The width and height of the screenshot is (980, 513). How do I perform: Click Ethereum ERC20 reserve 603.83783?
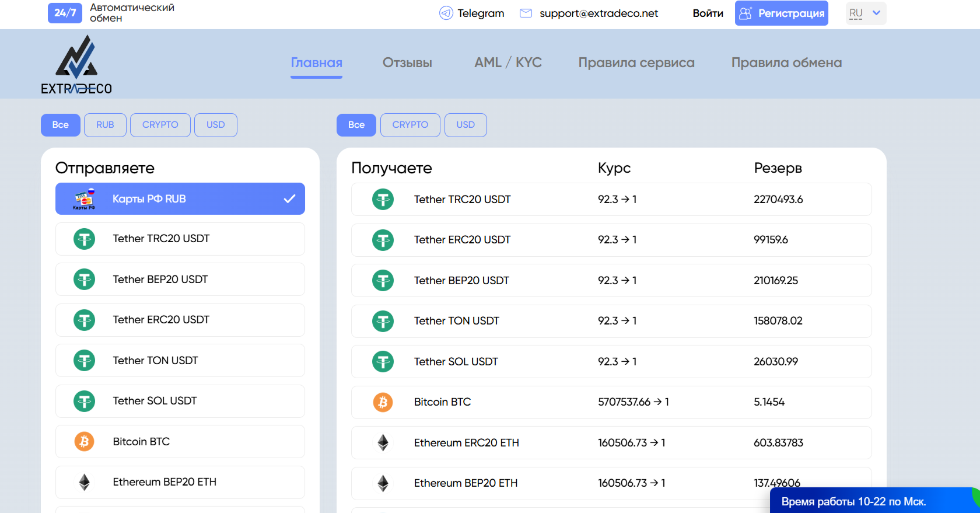click(778, 443)
